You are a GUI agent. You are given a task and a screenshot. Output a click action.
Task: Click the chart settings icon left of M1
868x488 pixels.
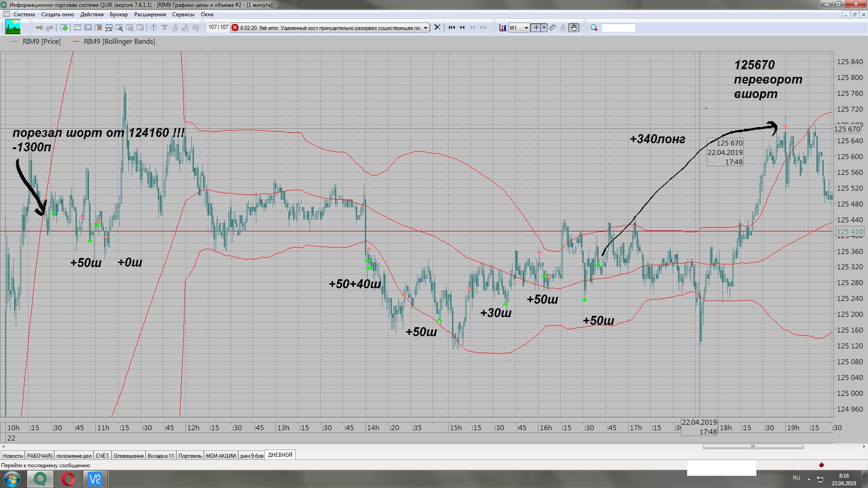pyautogui.click(x=502, y=28)
